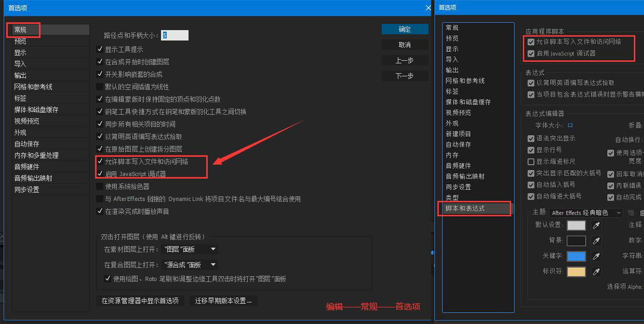Click the 确定 button
This screenshot has height=324, width=644.
pos(405,30)
